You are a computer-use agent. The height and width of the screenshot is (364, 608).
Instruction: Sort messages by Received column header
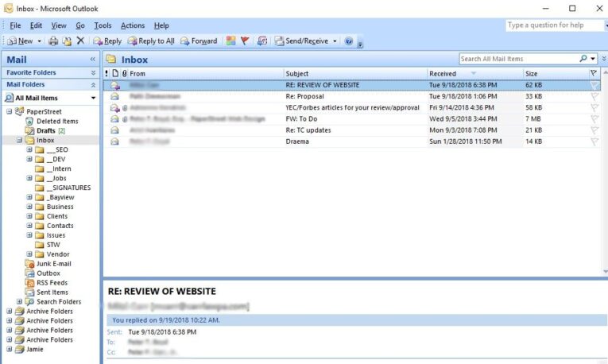pyautogui.click(x=474, y=73)
